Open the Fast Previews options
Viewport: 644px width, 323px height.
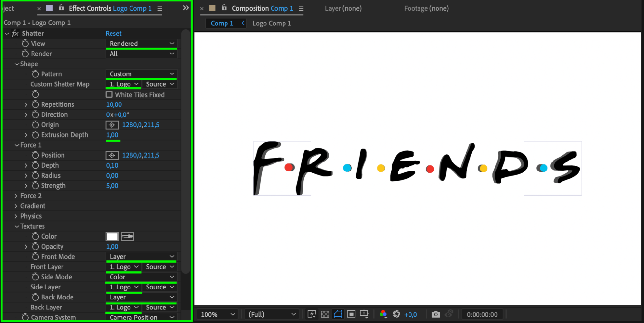point(312,314)
